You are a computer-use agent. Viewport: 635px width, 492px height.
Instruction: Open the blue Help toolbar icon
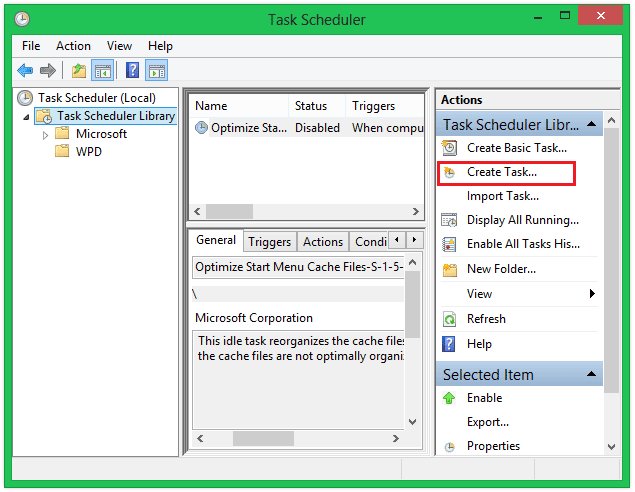(x=132, y=70)
